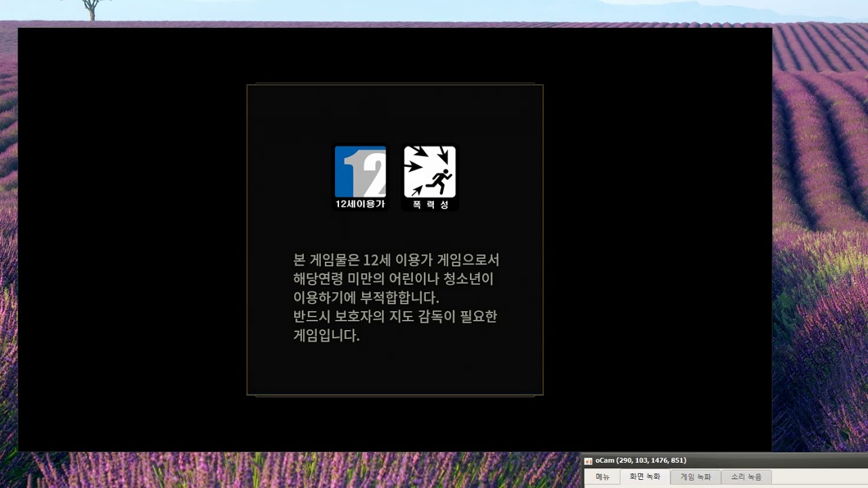868x488 pixels.
Task: Click the text line 해당연령 미만의 어린이나 청소년이
Action: (x=393, y=279)
